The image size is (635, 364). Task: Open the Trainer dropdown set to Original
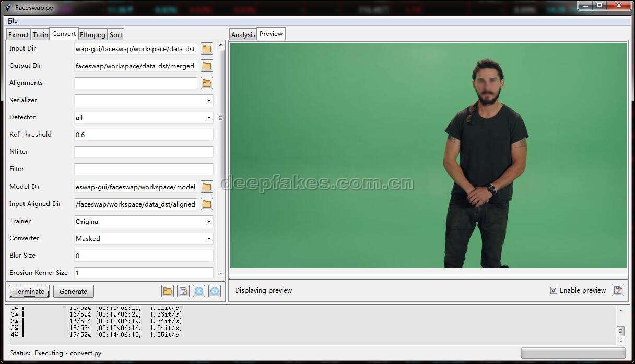[144, 221]
